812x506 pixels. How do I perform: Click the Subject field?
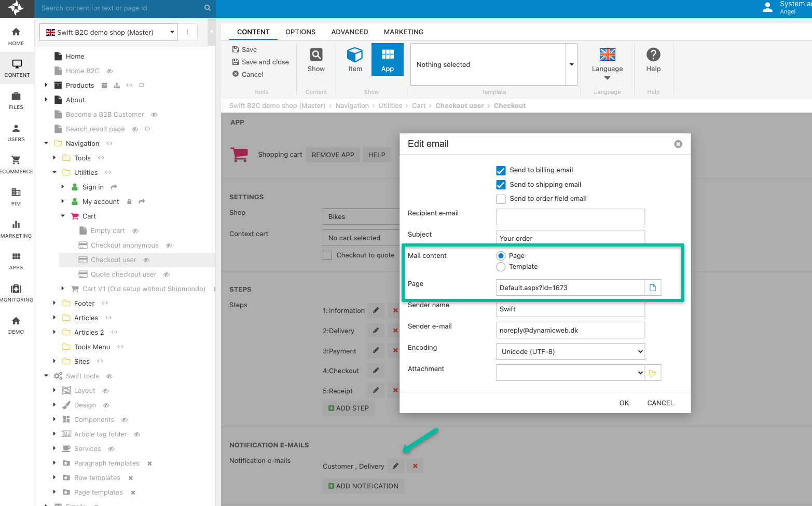coord(571,237)
